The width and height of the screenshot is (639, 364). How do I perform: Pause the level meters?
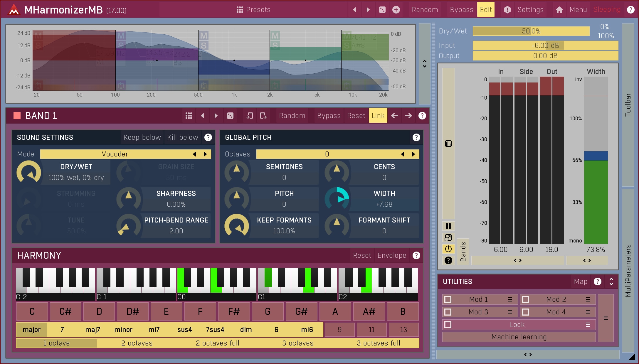tap(448, 226)
